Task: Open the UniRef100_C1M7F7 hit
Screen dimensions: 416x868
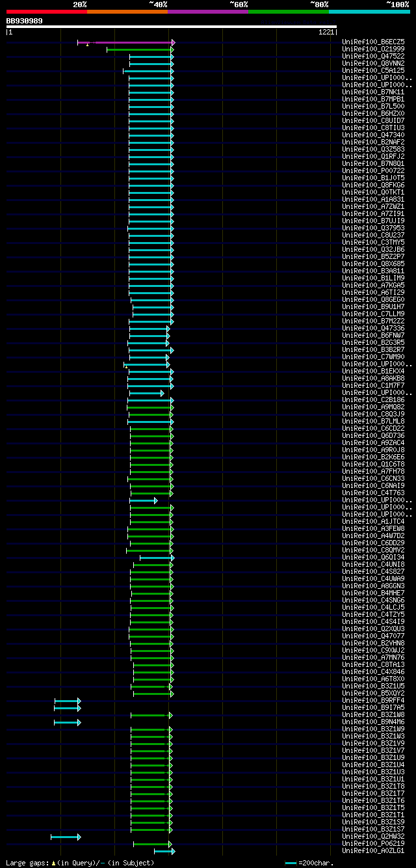Action: [x=374, y=385]
